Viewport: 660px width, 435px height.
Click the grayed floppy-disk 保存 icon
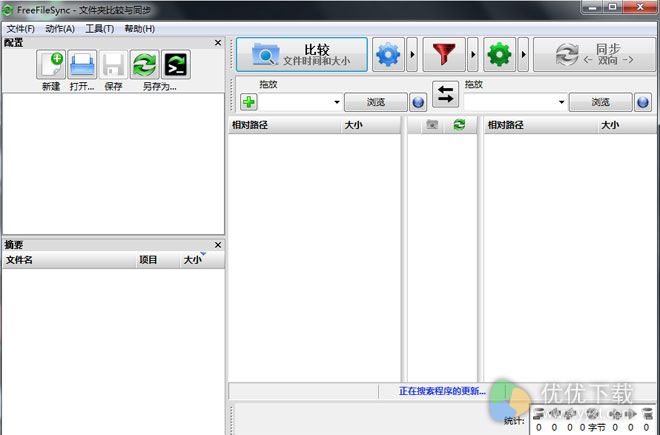click(x=113, y=64)
